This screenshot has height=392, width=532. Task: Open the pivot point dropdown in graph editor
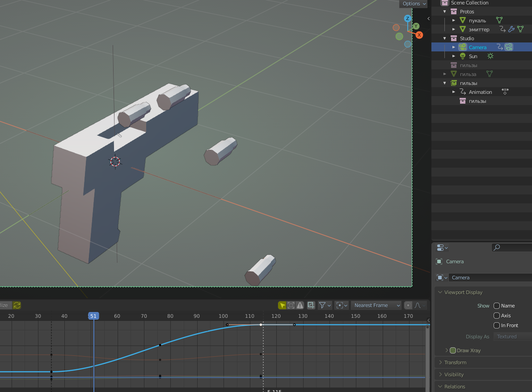[342, 305]
